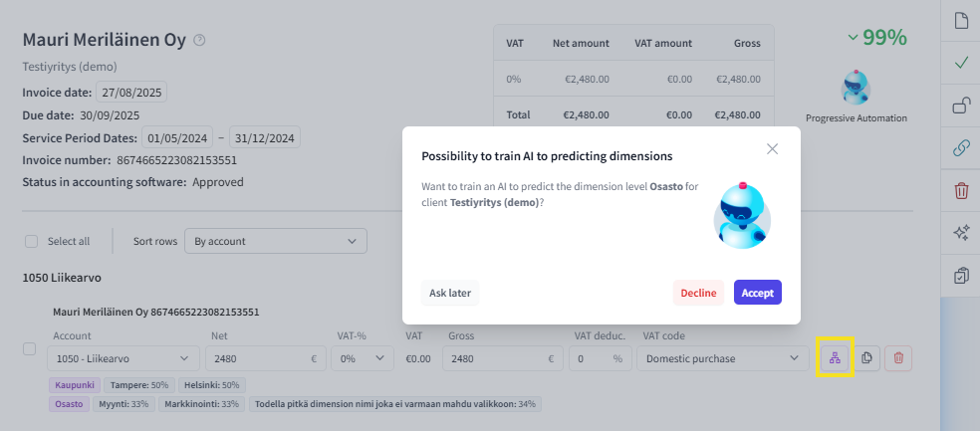The image size is (980, 431).
Task: Click the green checkmark approve icon
Action: pyautogui.click(x=961, y=63)
